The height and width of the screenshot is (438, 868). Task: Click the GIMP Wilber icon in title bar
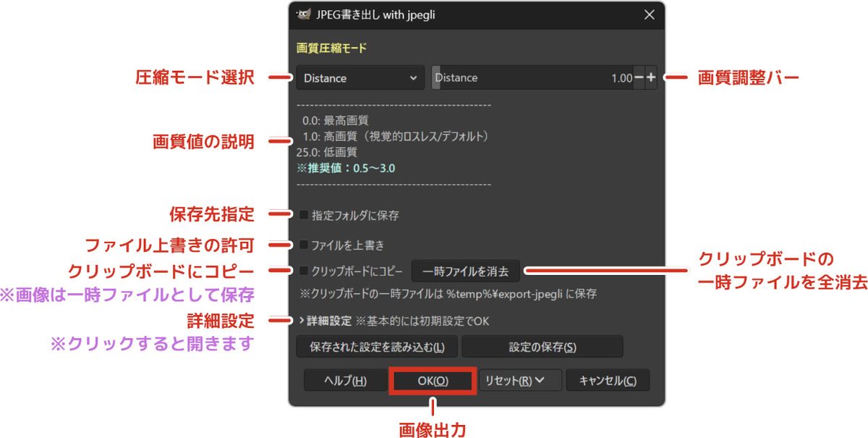click(304, 14)
